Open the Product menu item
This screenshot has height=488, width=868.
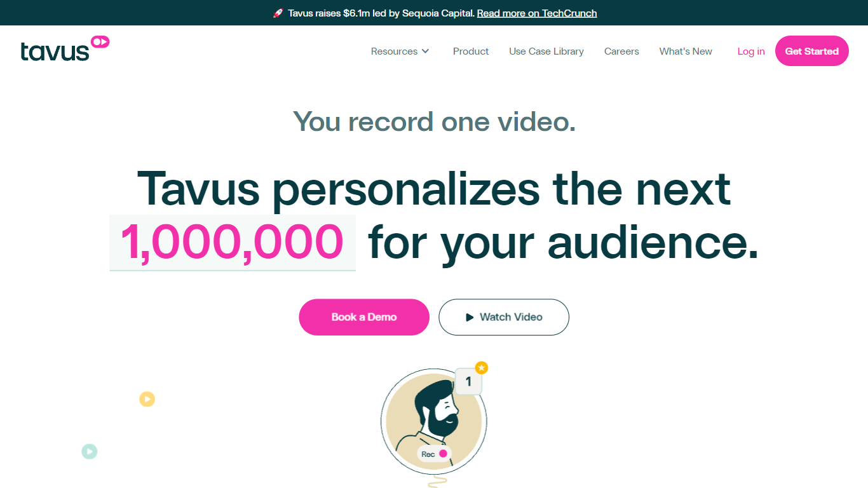click(471, 51)
